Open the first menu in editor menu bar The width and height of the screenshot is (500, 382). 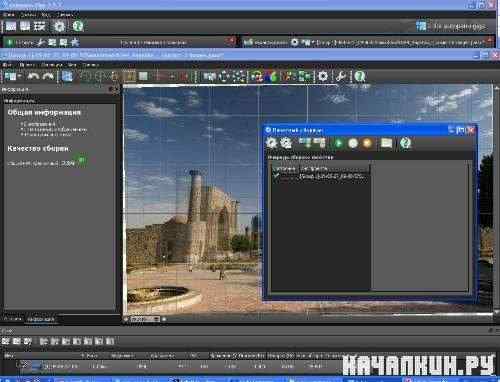point(7,65)
